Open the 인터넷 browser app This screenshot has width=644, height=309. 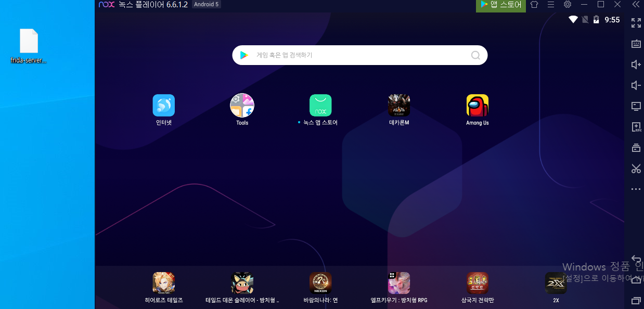pos(163,105)
